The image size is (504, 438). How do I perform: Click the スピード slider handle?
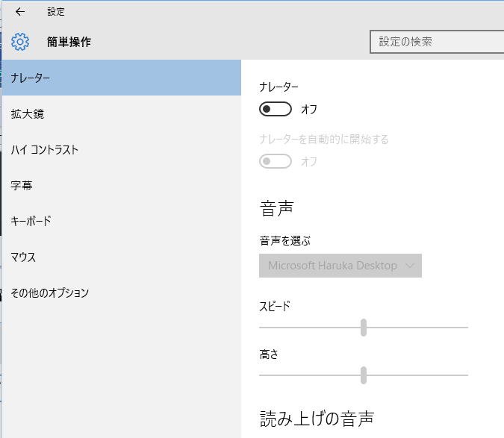tap(364, 328)
